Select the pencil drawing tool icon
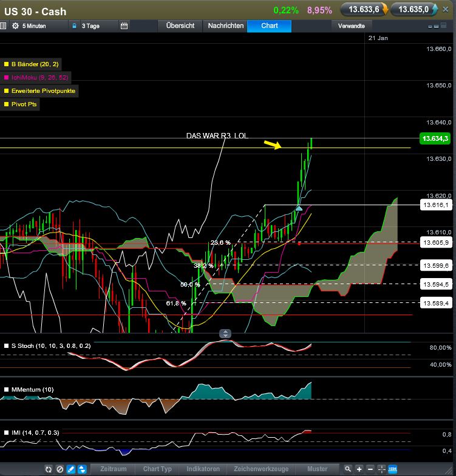456x476 pixels. click(x=71, y=469)
